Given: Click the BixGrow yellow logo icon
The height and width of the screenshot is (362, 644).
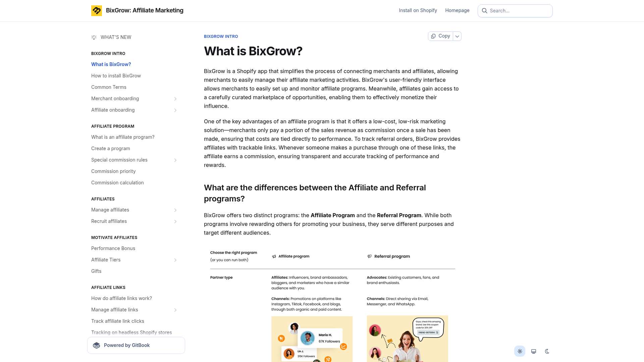Looking at the screenshot, I should 97,11.
